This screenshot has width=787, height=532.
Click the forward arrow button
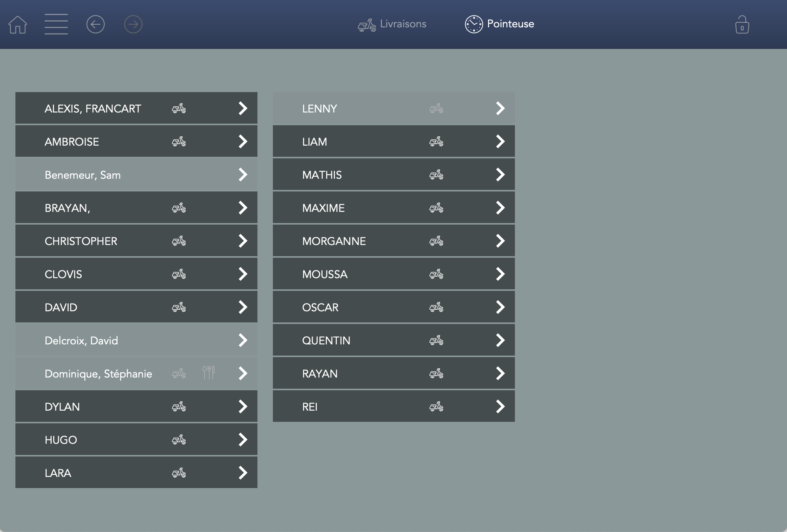[x=133, y=25]
